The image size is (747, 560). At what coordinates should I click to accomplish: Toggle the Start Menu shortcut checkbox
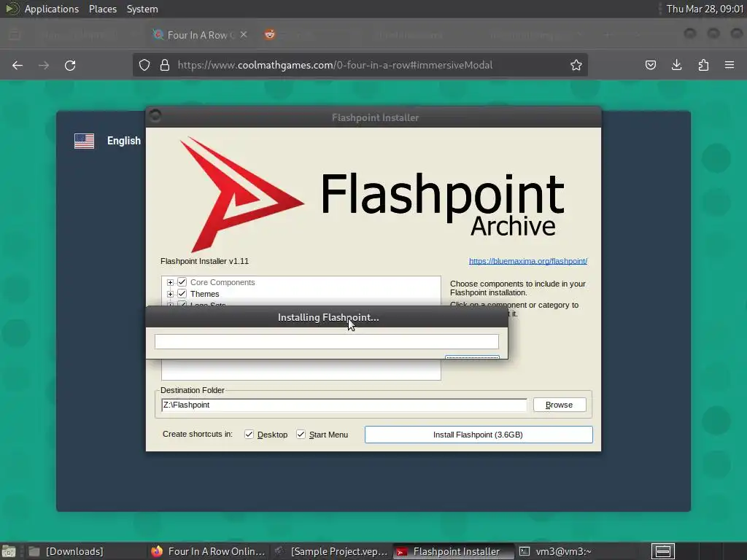[x=301, y=435]
